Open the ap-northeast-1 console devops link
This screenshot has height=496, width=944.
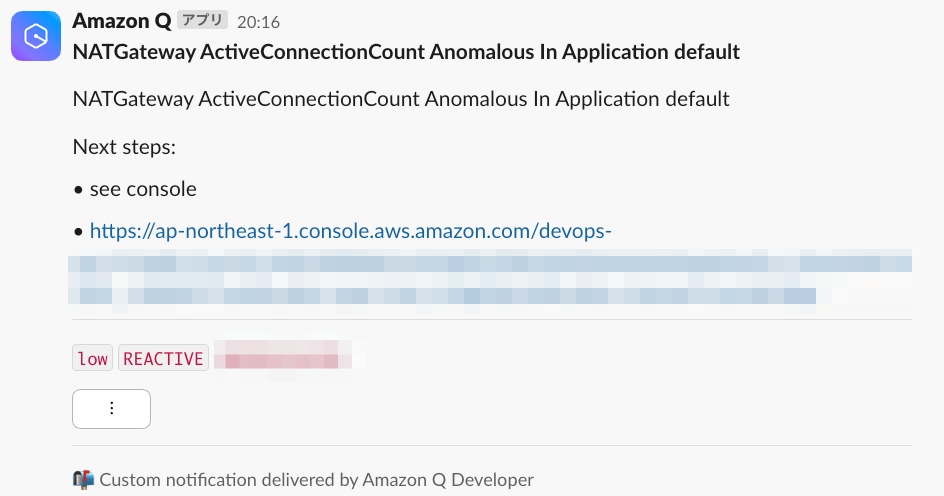point(350,231)
